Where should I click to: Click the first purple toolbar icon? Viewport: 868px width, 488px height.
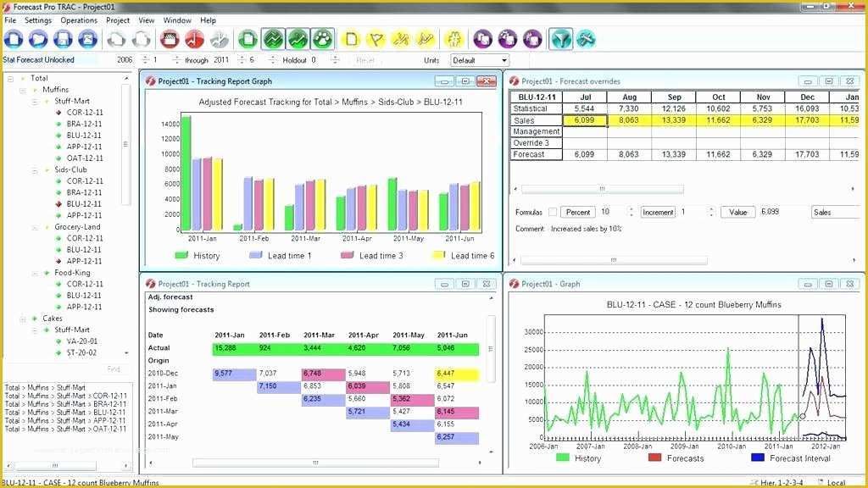pyautogui.click(x=482, y=39)
